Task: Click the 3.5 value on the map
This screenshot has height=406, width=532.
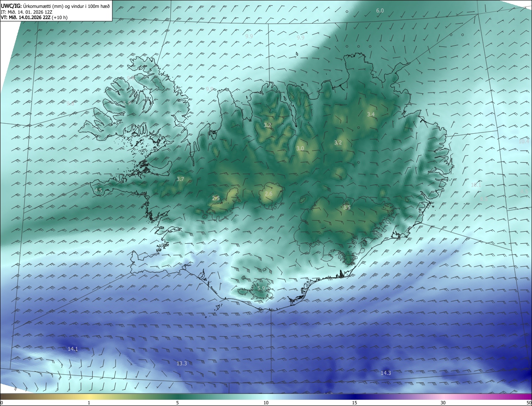Action: pyautogui.click(x=347, y=207)
